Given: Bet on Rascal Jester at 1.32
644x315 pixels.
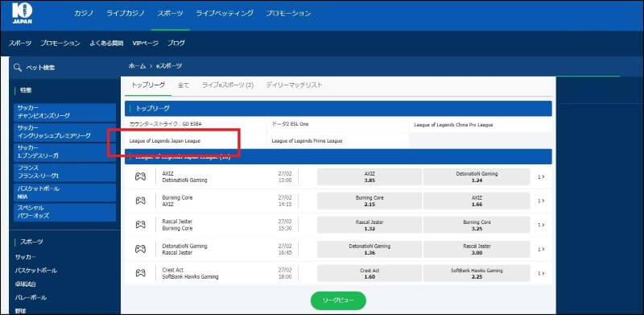Looking at the screenshot, I should [369, 225].
